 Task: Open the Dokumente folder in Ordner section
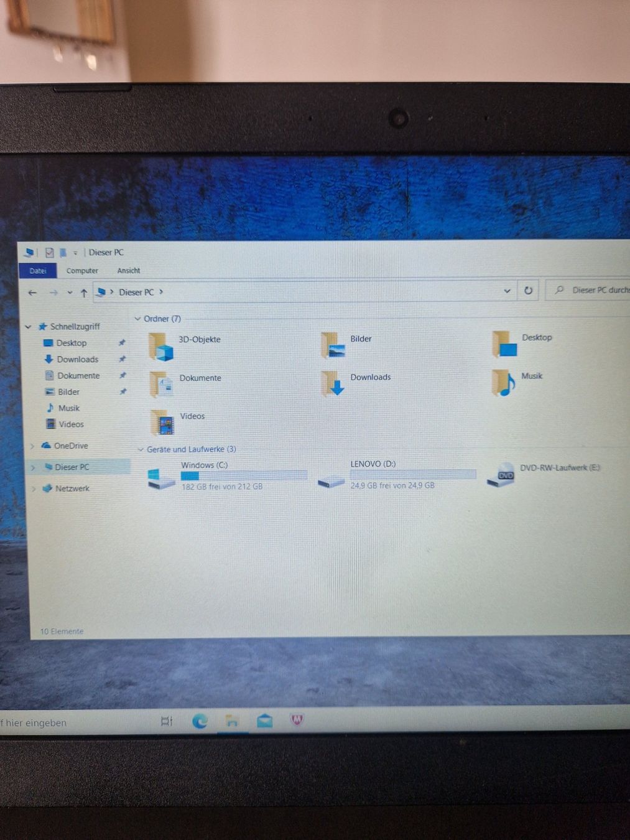[x=185, y=385]
